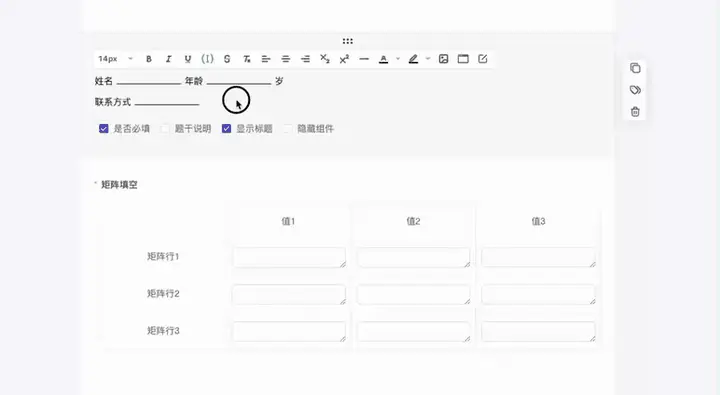Click the 矩阵行1 值2 input box
Image resolution: width=720 pixels, height=395 pixels.
click(x=414, y=257)
